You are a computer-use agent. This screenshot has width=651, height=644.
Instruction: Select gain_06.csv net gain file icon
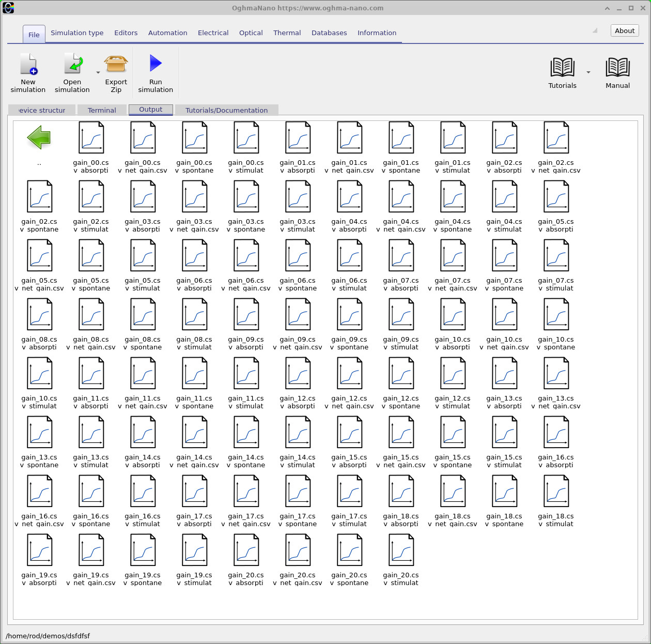tap(246, 255)
